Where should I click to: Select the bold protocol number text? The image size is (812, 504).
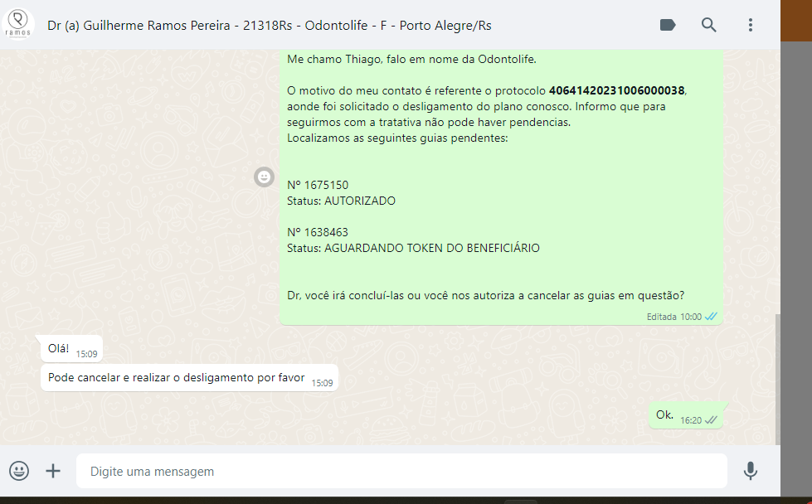tap(617, 90)
